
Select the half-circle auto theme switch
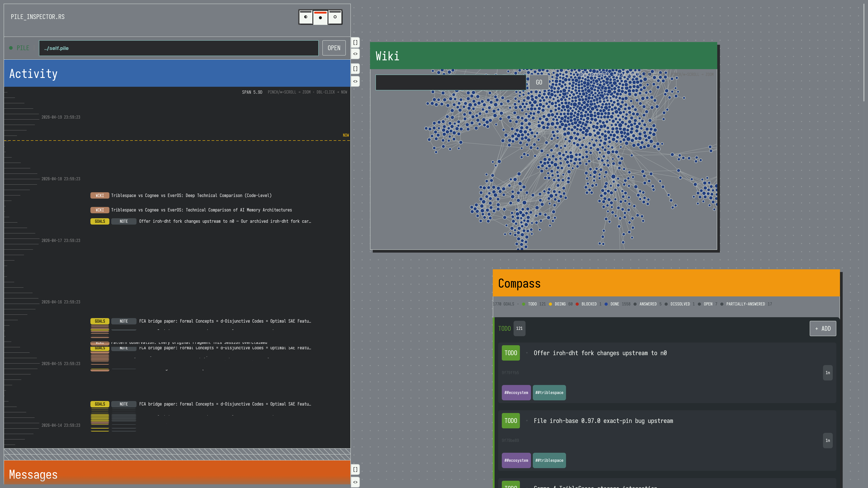(306, 17)
